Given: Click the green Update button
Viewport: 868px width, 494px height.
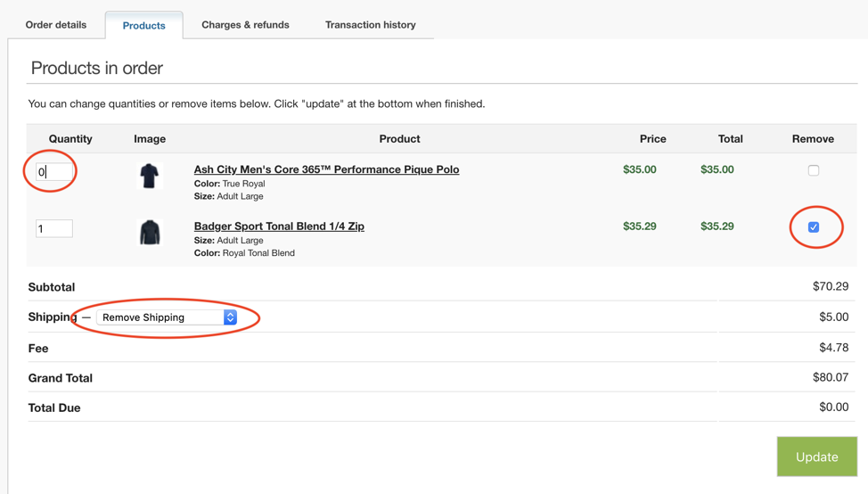Looking at the screenshot, I should (x=817, y=457).
